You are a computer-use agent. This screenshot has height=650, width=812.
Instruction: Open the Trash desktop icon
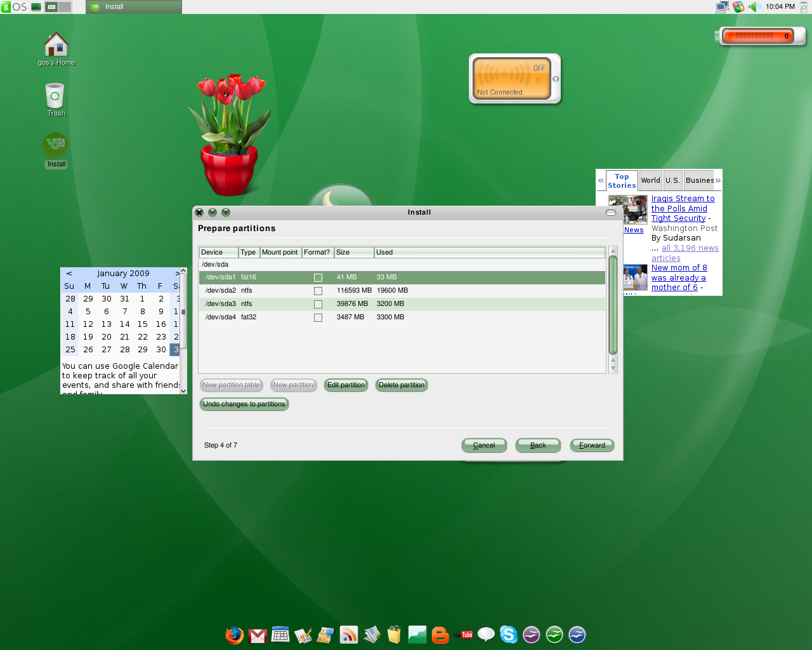pyautogui.click(x=56, y=100)
